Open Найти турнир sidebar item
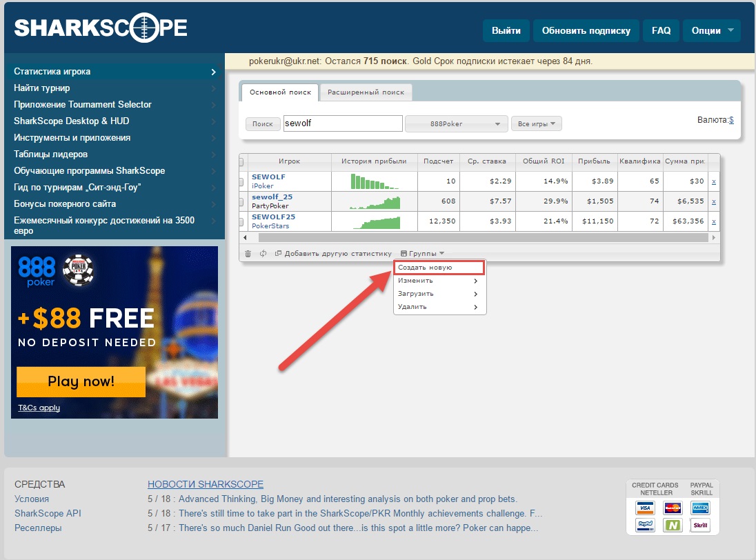Image resolution: width=756 pixels, height=560 pixels. coord(115,88)
